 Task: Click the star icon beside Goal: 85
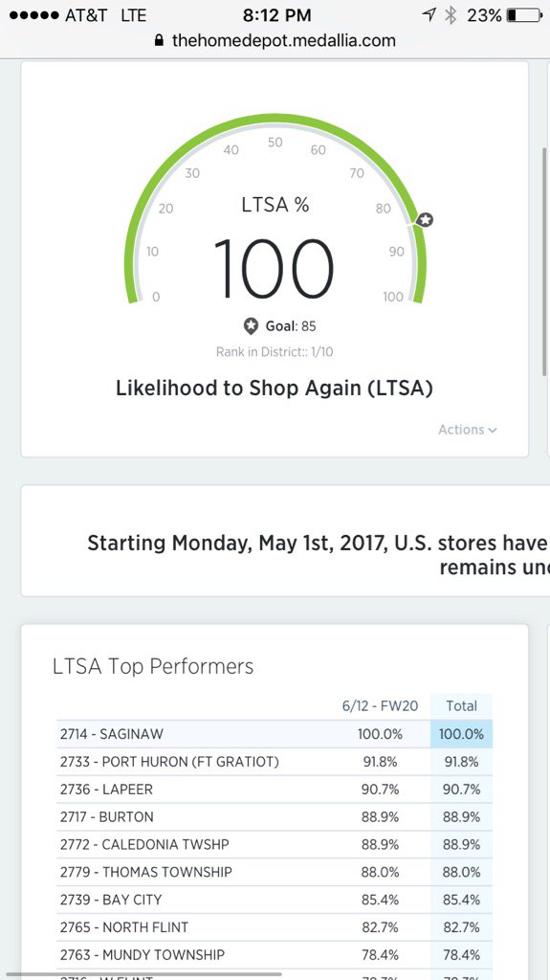252,326
